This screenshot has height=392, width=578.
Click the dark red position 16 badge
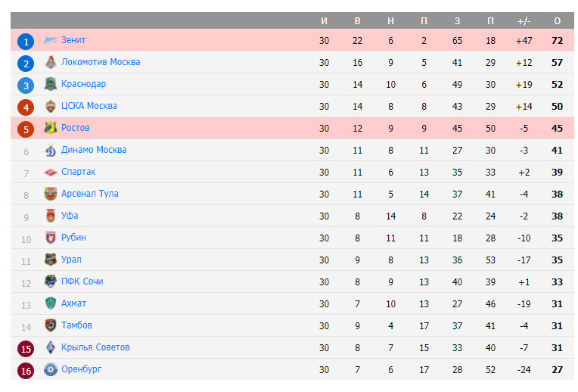pyautogui.click(x=26, y=371)
